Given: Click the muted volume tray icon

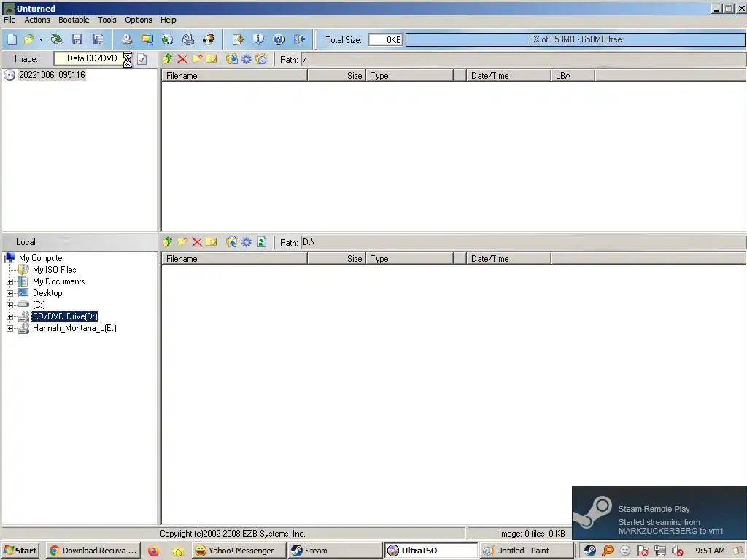Looking at the screenshot, I should point(678,551).
